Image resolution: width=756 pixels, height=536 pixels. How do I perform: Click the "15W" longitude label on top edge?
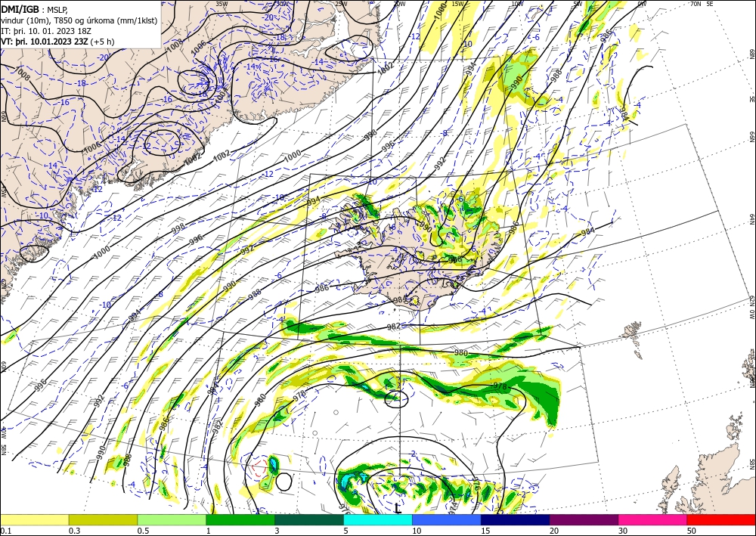click(x=457, y=4)
